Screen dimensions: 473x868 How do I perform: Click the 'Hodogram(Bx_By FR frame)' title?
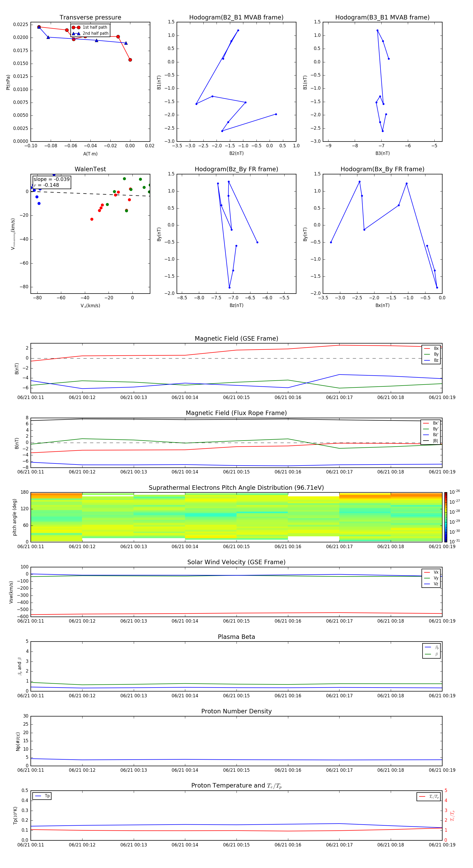coord(382,169)
